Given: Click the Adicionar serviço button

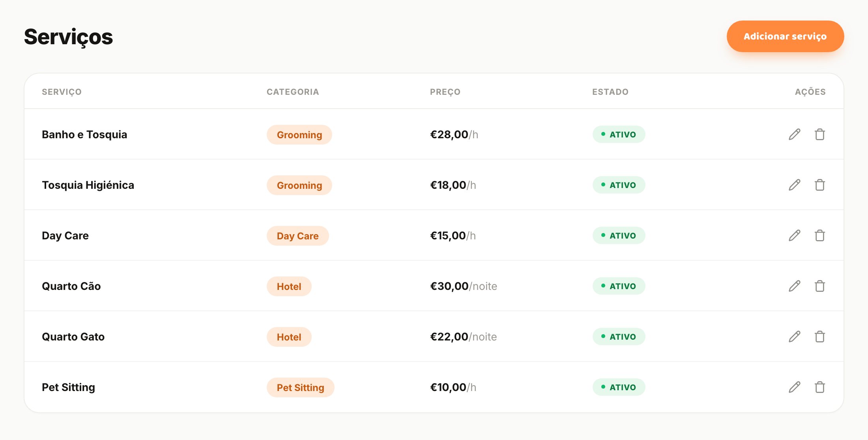Looking at the screenshot, I should pos(785,36).
